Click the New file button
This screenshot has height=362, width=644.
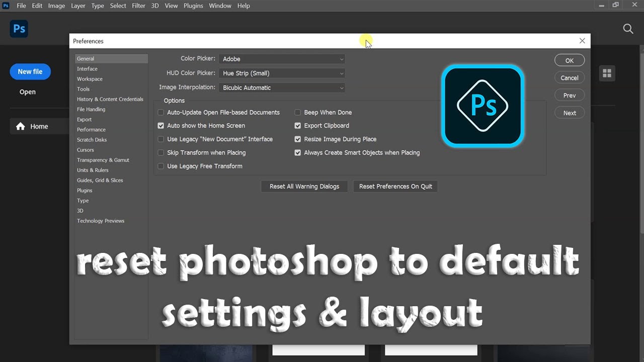pyautogui.click(x=30, y=71)
